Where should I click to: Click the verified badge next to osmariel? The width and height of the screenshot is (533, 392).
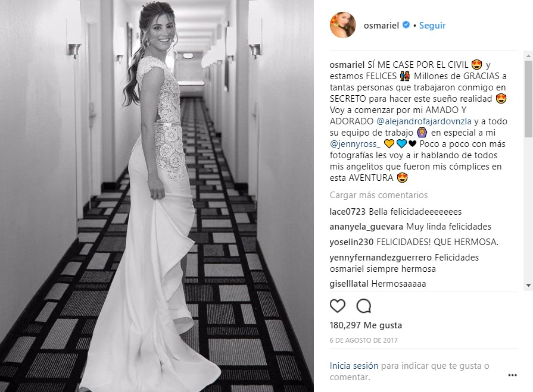(406, 25)
